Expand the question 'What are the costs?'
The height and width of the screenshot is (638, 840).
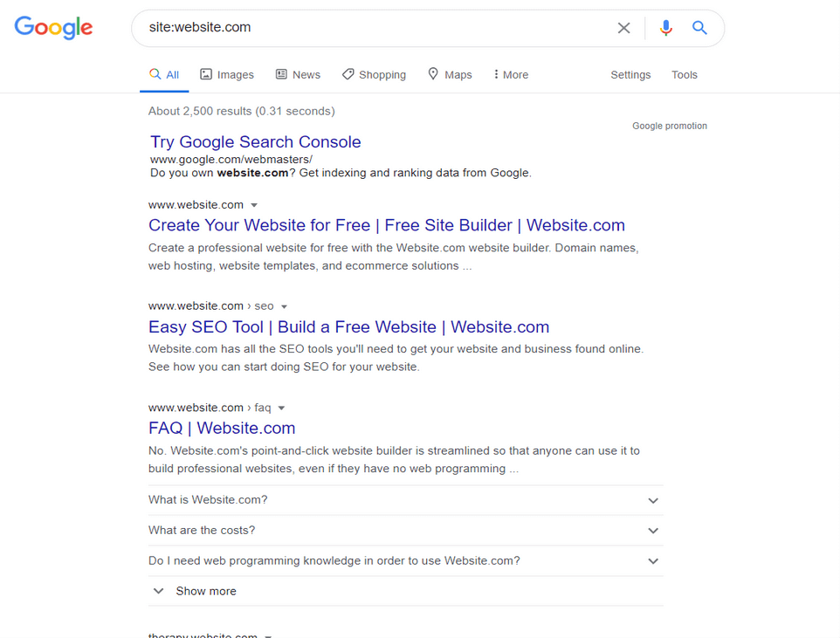[x=653, y=530]
